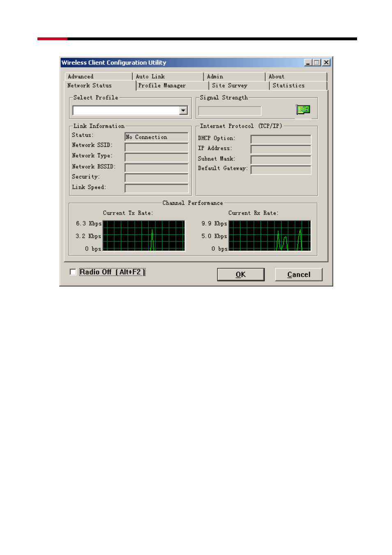392x555 pixels.
Task: Click the IP Address field
Action: click(x=281, y=149)
